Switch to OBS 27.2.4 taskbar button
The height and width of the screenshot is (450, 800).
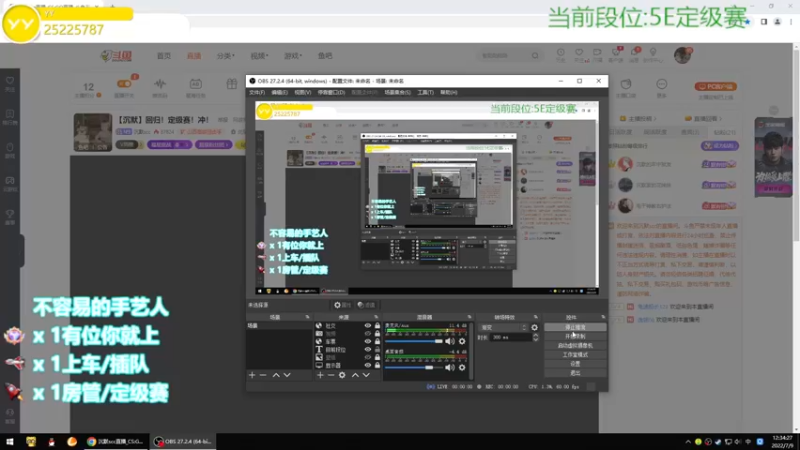[x=183, y=441]
